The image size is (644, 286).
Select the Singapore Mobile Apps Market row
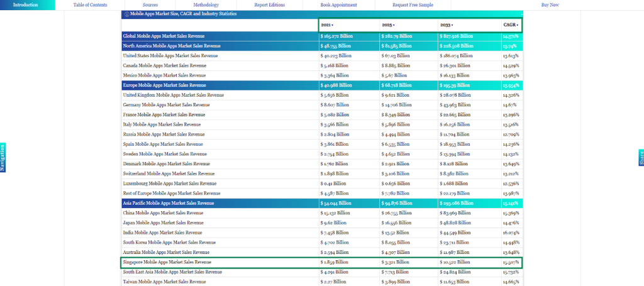coord(167,262)
